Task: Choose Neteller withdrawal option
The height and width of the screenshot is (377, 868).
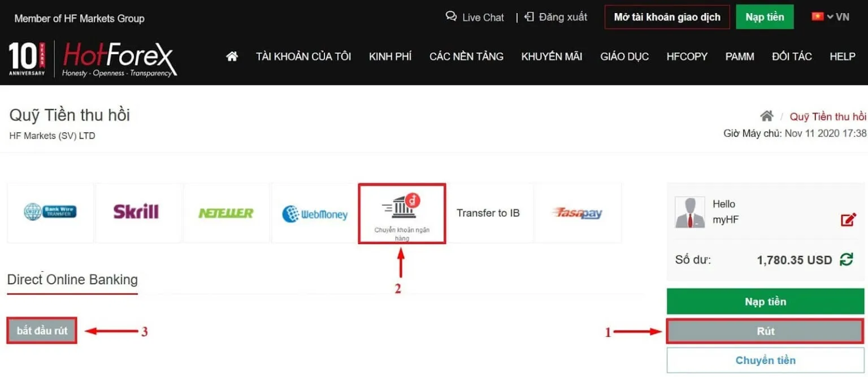Action: click(226, 213)
